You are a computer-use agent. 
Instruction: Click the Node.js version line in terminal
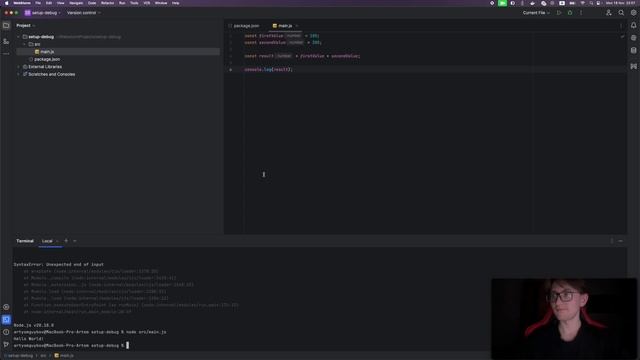pos(33,325)
